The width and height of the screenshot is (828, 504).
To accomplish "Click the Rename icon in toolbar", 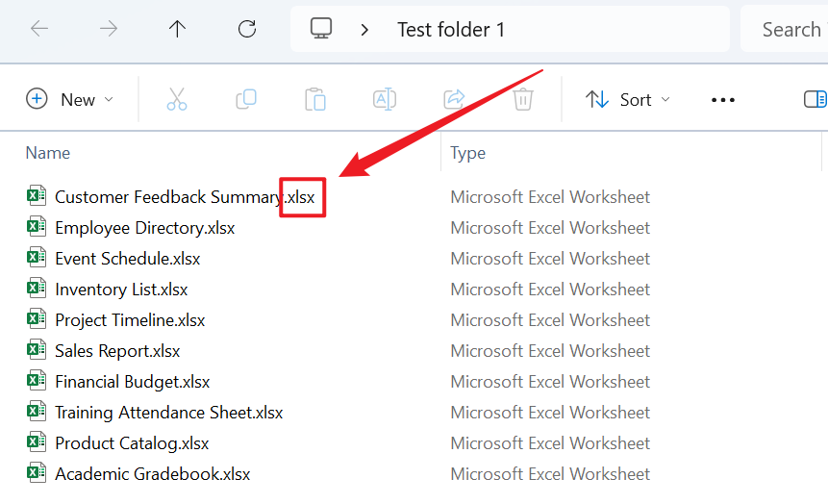I will (385, 99).
